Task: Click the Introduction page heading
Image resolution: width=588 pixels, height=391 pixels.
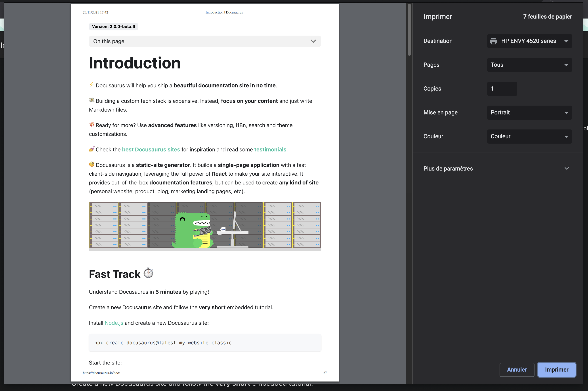Action: (x=135, y=63)
